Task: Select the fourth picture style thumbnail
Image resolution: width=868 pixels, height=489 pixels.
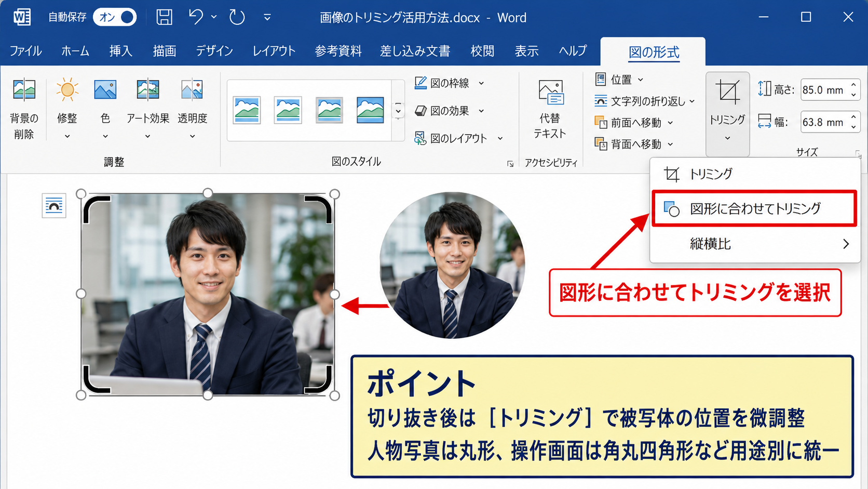Action: pyautogui.click(x=370, y=110)
